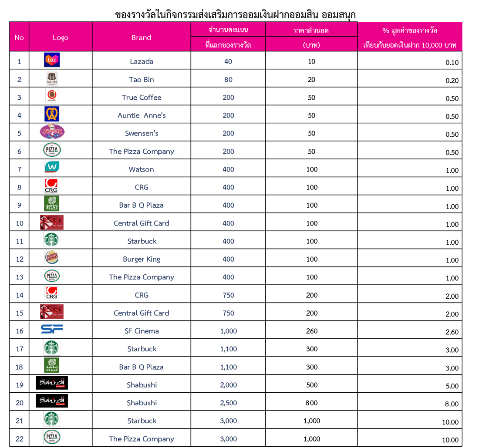
Task: Click the Starbucks logo in row 21
Action: click(x=51, y=419)
